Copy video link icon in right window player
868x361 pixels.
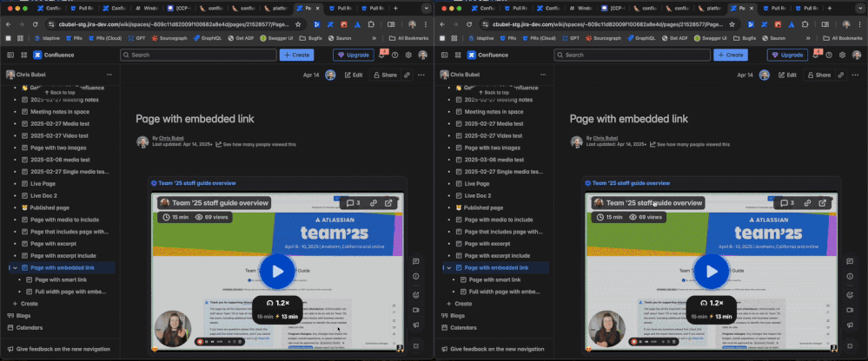click(807, 203)
